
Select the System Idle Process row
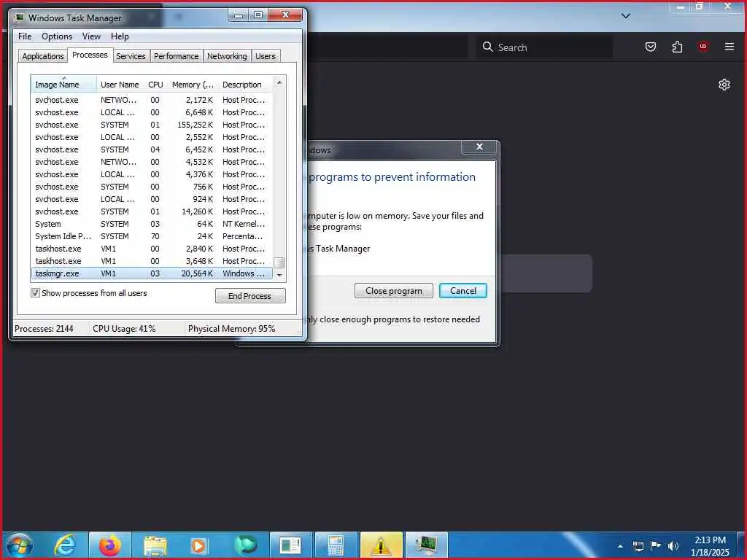click(152, 236)
